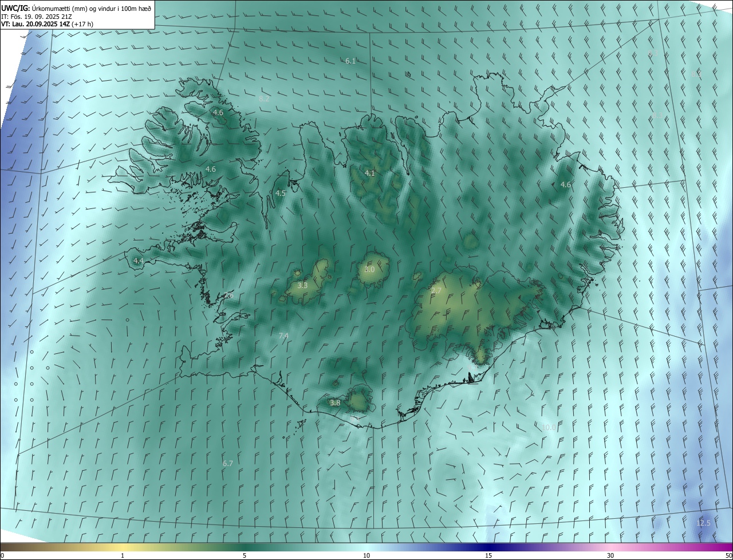This screenshot has height=560, width=733.
Task: Click the colorbar tick label 50
Action: click(728, 555)
